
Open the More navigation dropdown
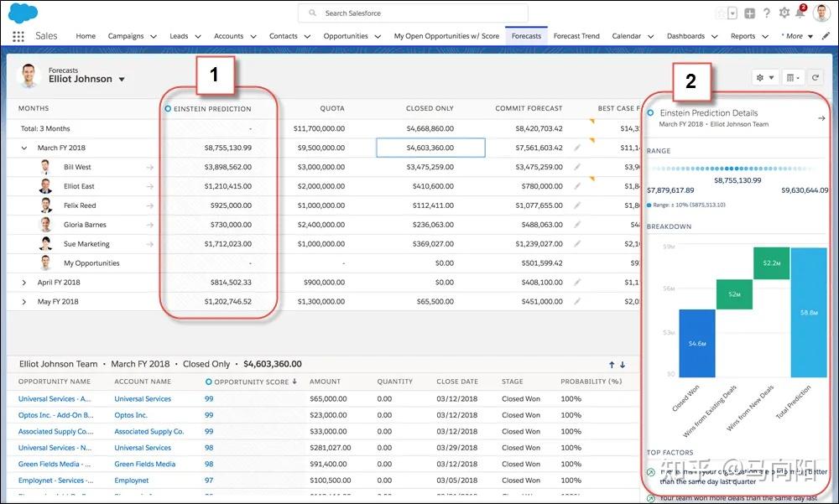coord(797,36)
